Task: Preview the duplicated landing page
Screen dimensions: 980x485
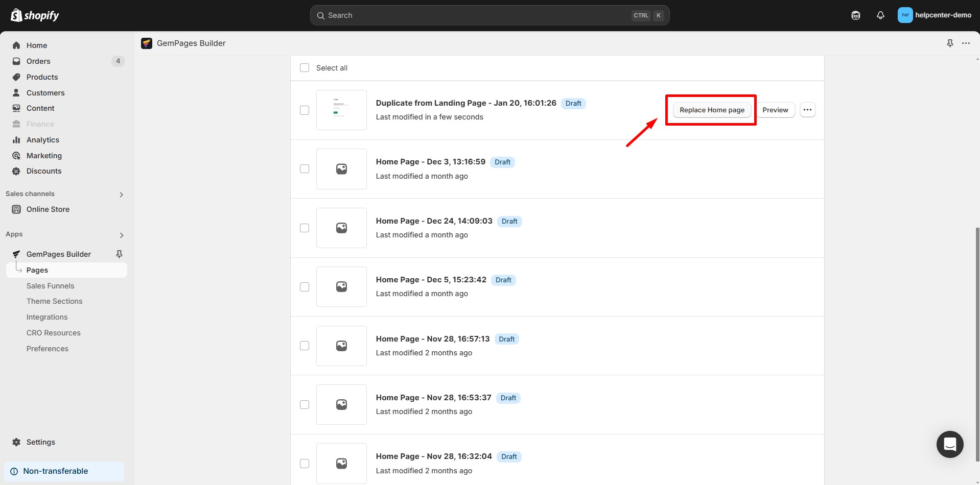Action: 775,110
